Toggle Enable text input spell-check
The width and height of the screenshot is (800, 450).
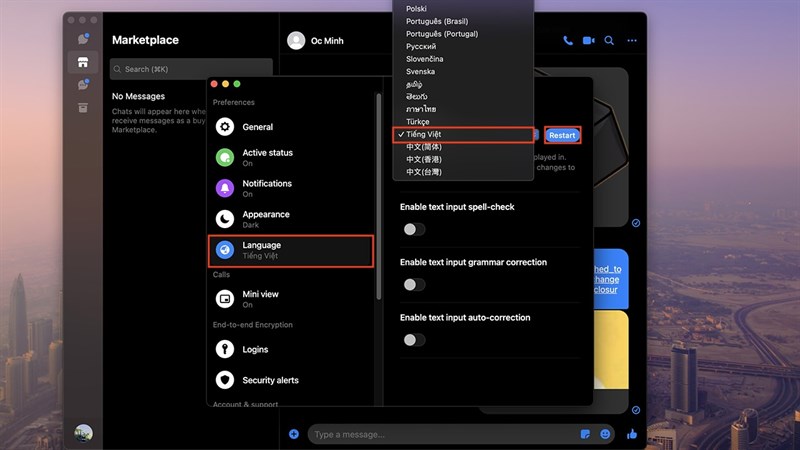413,229
